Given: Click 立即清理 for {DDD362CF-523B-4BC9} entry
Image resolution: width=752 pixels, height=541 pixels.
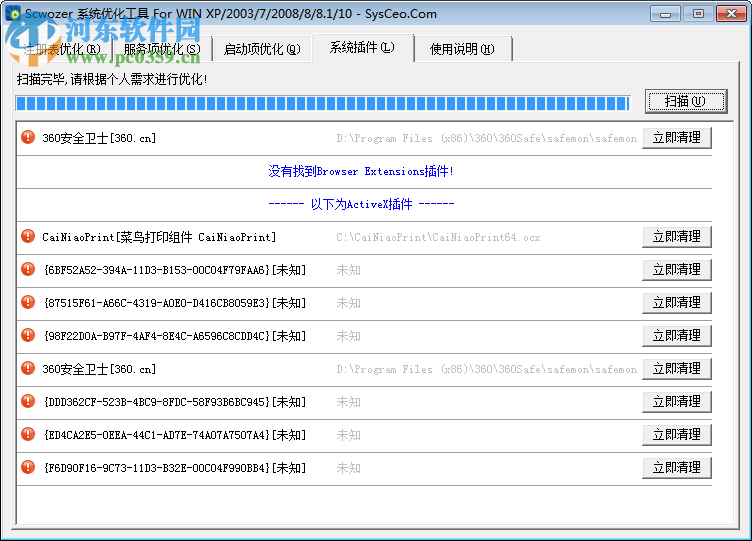Looking at the screenshot, I should coord(676,402).
